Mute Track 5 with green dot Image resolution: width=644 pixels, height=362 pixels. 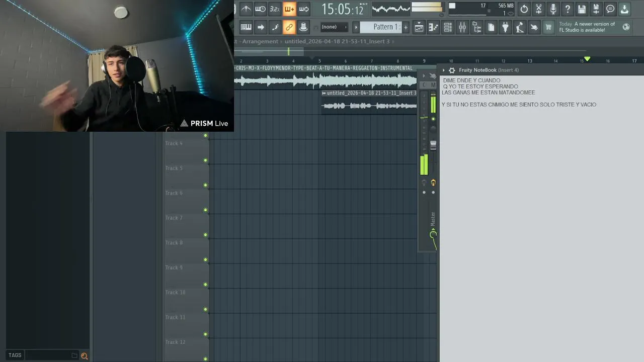(205, 185)
